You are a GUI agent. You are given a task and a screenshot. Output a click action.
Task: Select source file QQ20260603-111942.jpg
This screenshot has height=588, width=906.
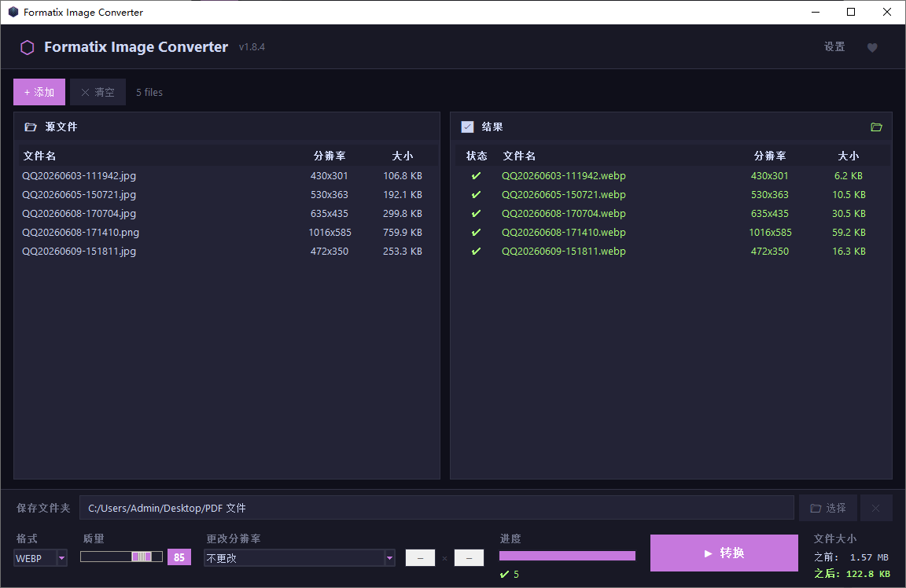pyautogui.click(x=226, y=175)
